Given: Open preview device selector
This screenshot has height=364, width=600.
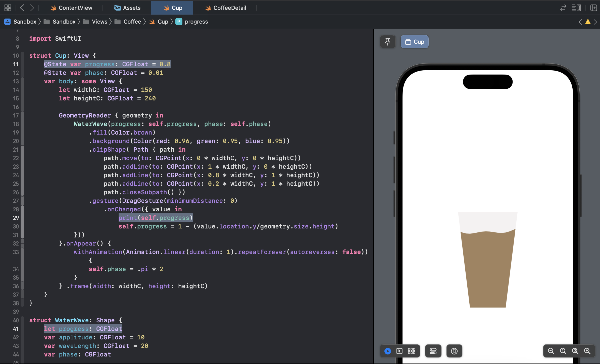Looking at the screenshot, I should point(454,351).
